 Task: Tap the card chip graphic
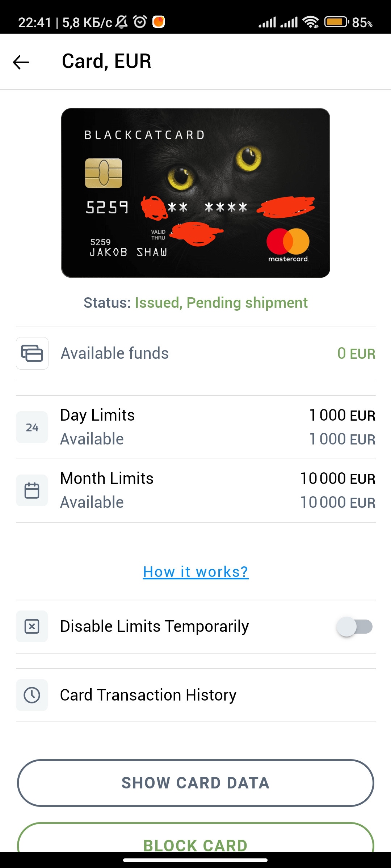(x=104, y=173)
